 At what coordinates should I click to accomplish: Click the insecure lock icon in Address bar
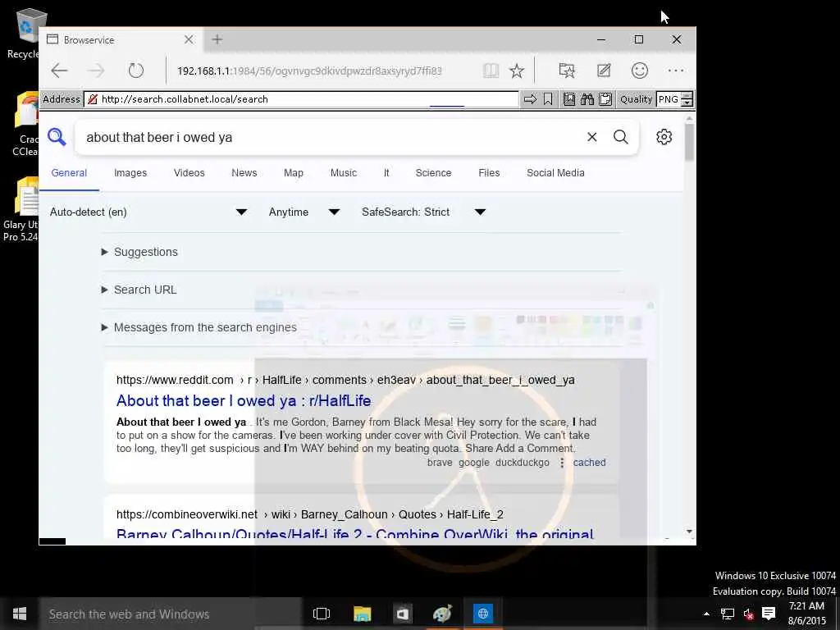93,99
